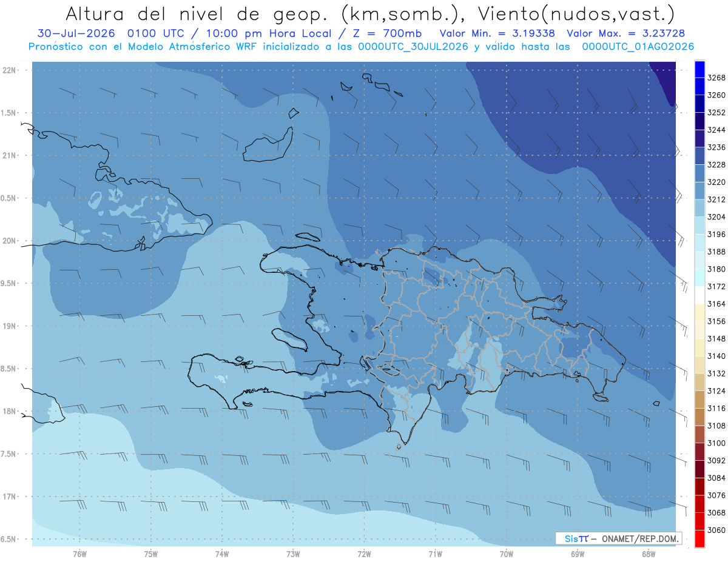Click the 76W longitude axis label

(x=79, y=554)
